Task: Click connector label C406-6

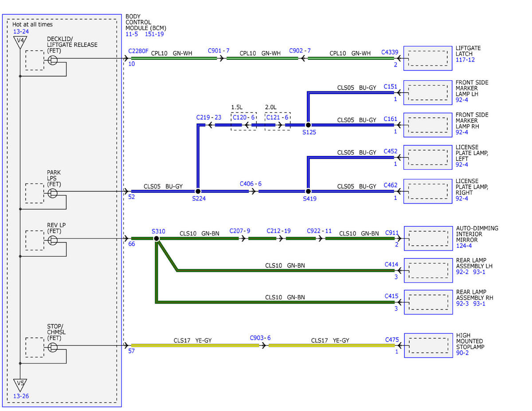Action: tap(250, 184)
